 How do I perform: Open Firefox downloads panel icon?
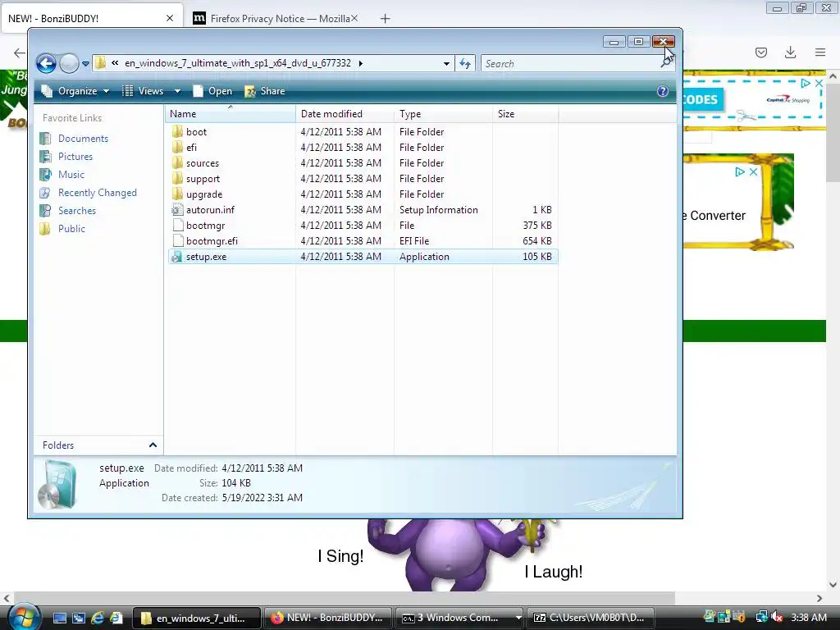[x=790, y=52]
